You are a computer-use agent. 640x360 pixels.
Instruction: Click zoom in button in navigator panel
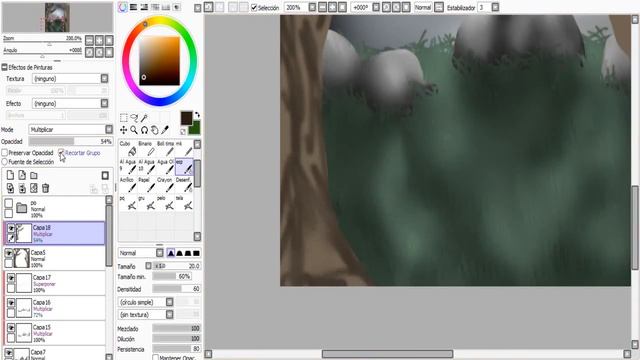point(99,40)
